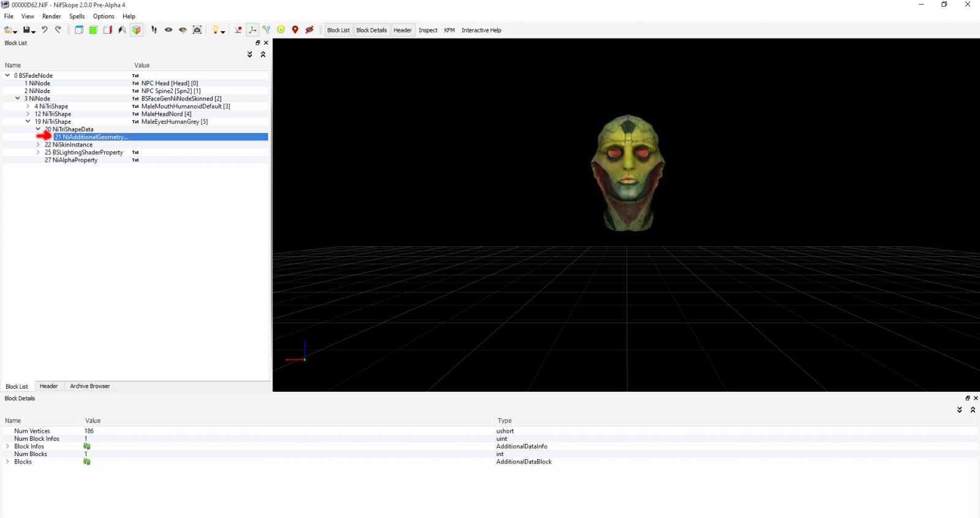Click the red-dot axis icon after the bulb
980x518 pixels.
pos(238,30)
